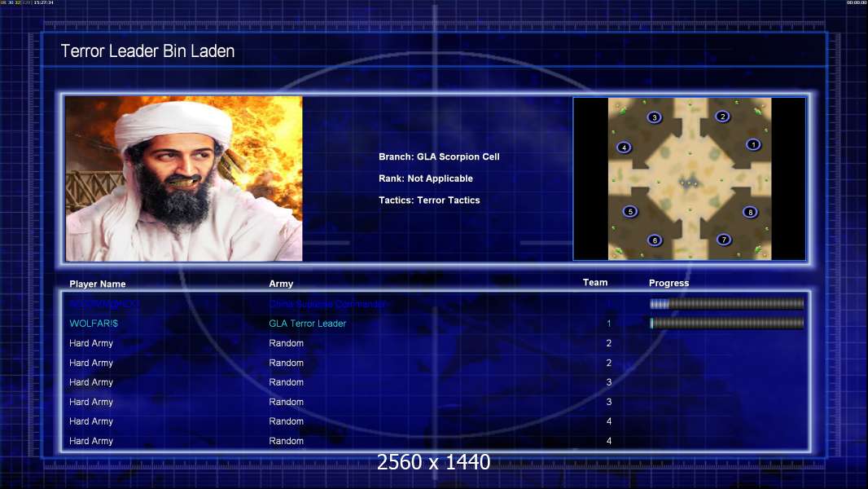The image size is (868, 489).
Task: Click the center structure on the minimap
Action: pyautogui.click(x=689, y=183)
